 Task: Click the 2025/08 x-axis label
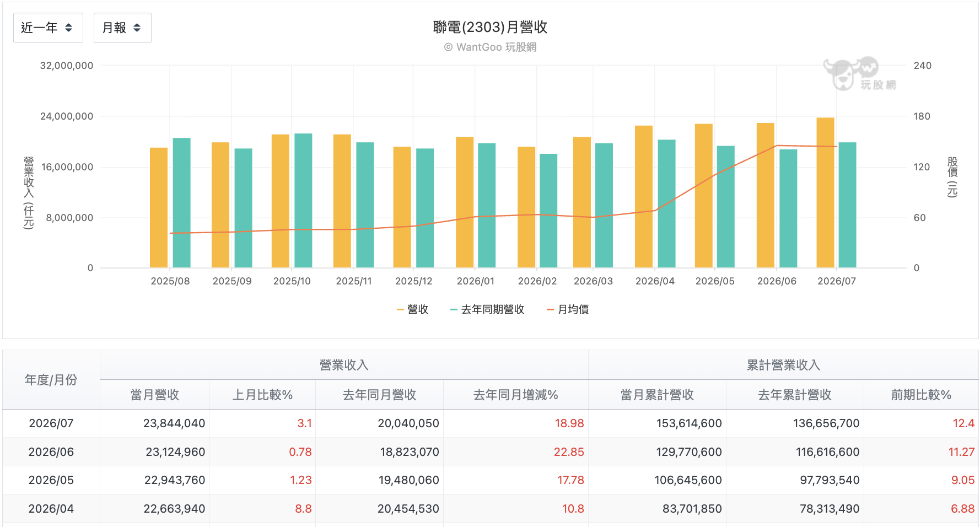pyautogui.click(x=170, y=281)
